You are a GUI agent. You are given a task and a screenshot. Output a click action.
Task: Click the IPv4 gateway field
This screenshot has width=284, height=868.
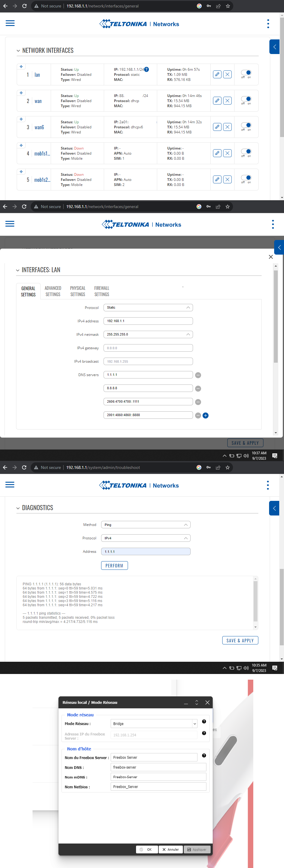coord(148,348)
